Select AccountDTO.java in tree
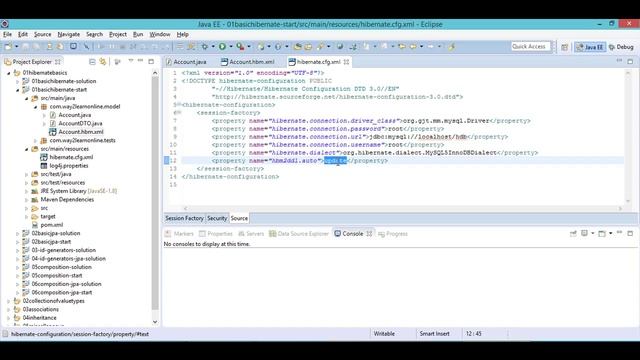Image resolution: width=640 pixels, height=360 pixels. (x=80, y=123)
